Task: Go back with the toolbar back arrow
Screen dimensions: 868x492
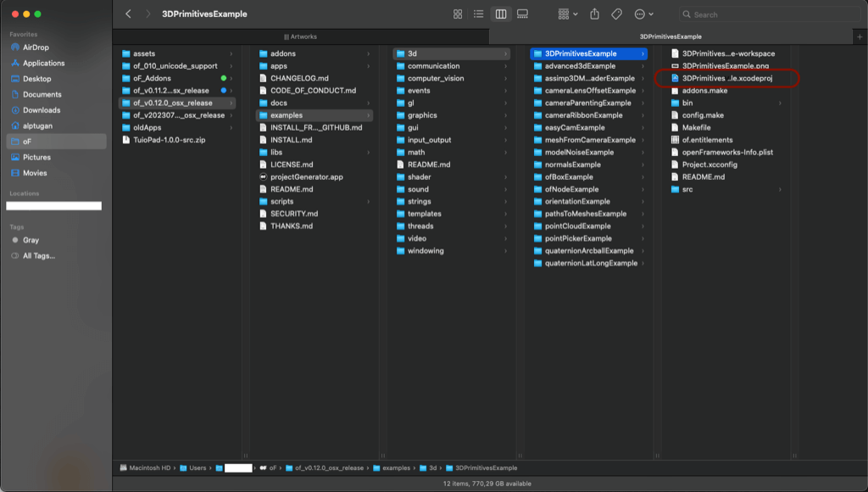Action: [x=129, y=14]
